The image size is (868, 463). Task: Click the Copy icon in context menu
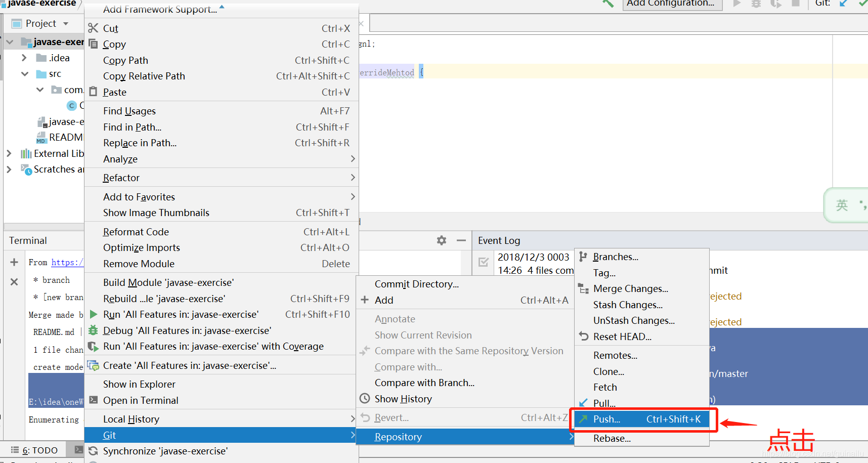pyautogui.click(x=93, y=44)
